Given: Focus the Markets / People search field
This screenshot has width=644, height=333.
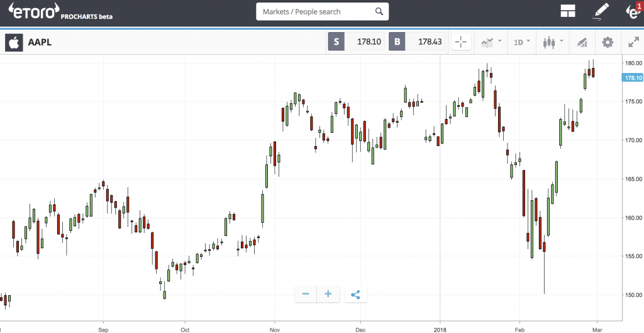Looking at the screenshot, I should coord(323,11).
